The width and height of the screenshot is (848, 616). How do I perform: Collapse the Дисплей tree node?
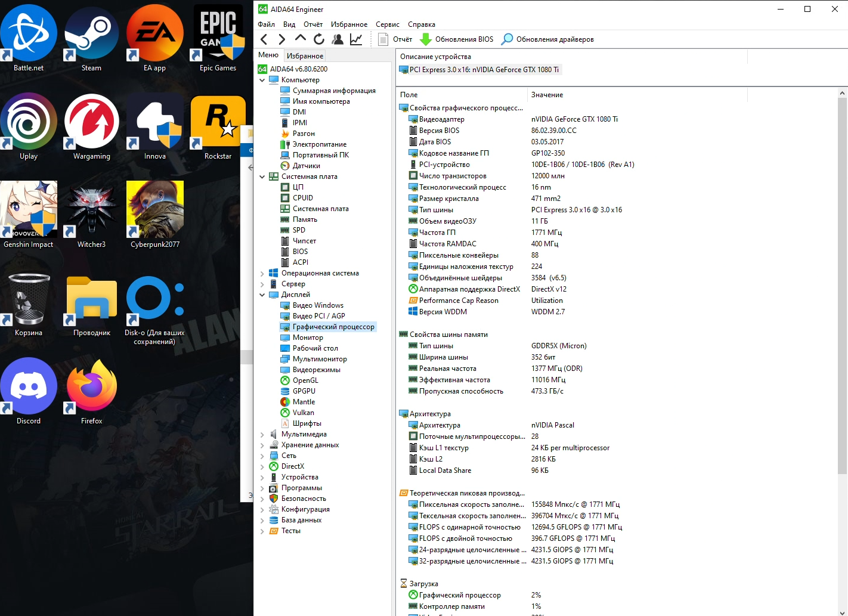click(x=262, y=295)
